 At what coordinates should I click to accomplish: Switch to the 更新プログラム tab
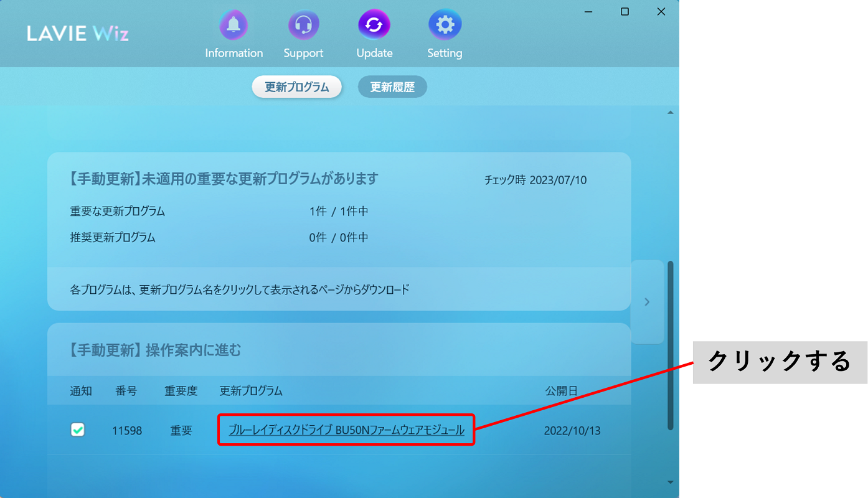297,87
